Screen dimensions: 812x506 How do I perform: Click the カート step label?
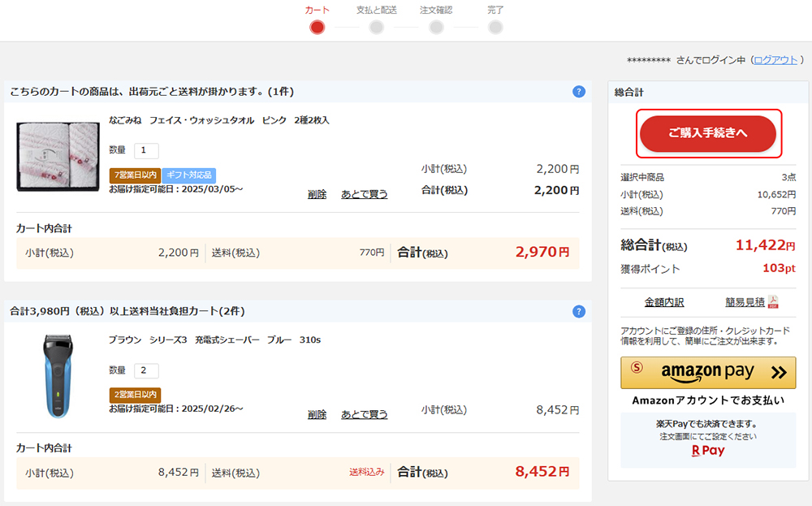(x=317, y=10)
